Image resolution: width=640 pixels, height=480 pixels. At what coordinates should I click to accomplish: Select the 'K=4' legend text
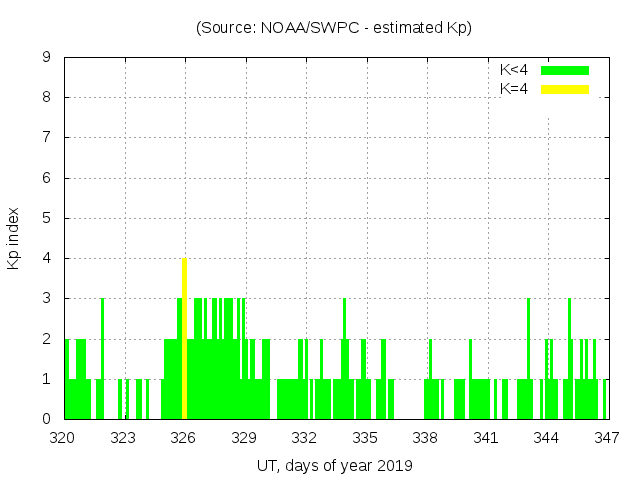[x=513, y=89]
